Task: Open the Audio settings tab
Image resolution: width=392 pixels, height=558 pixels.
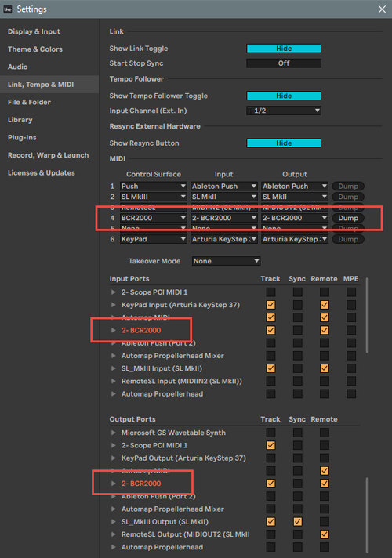Action: point(18,67)
